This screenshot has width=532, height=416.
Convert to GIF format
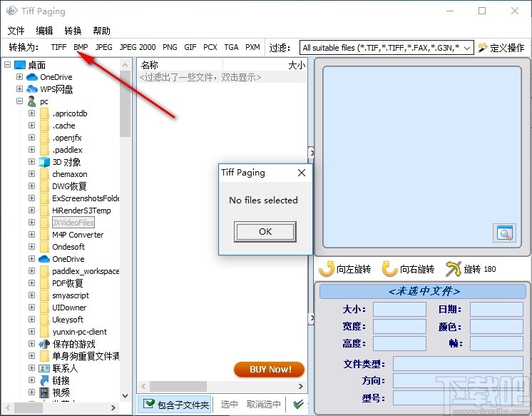[x=190, y=47]
